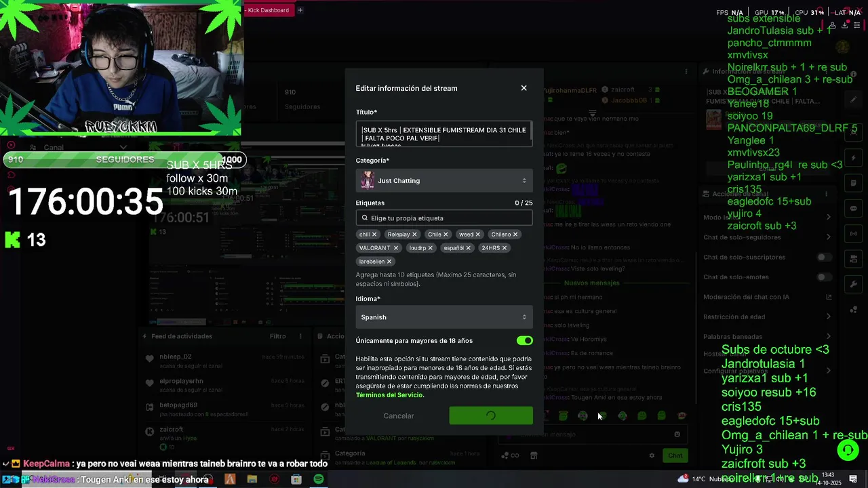
Task: Click the elproplayerhn activity feed entry
Action: [224, 384]
